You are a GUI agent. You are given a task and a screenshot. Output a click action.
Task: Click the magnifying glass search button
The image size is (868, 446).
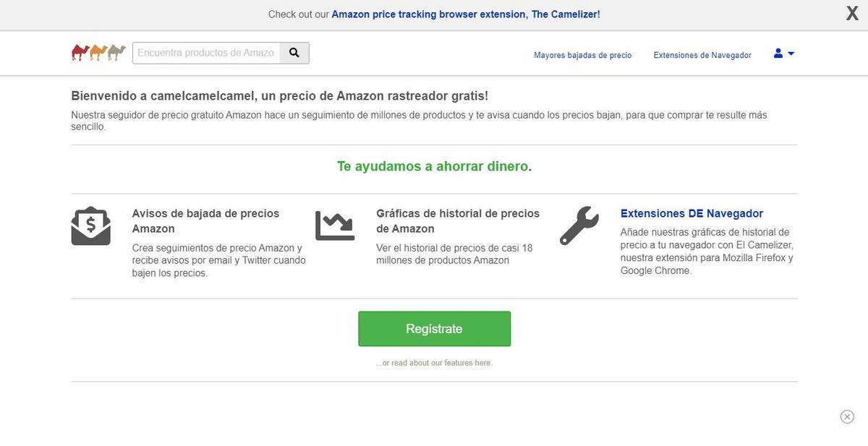294,53
